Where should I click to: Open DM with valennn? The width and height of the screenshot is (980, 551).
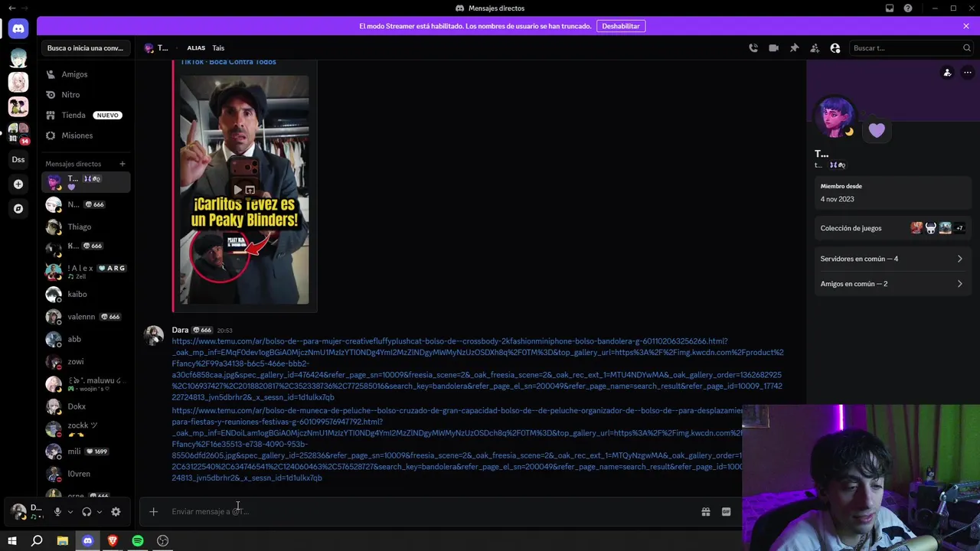(x=86, y=317)
